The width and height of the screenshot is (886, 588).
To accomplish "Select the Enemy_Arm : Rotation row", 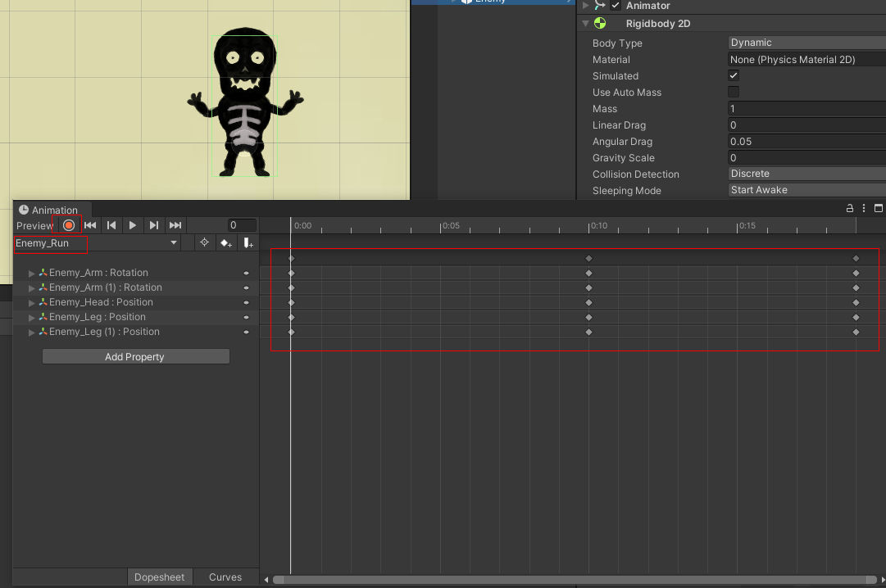I will (135, 273).
